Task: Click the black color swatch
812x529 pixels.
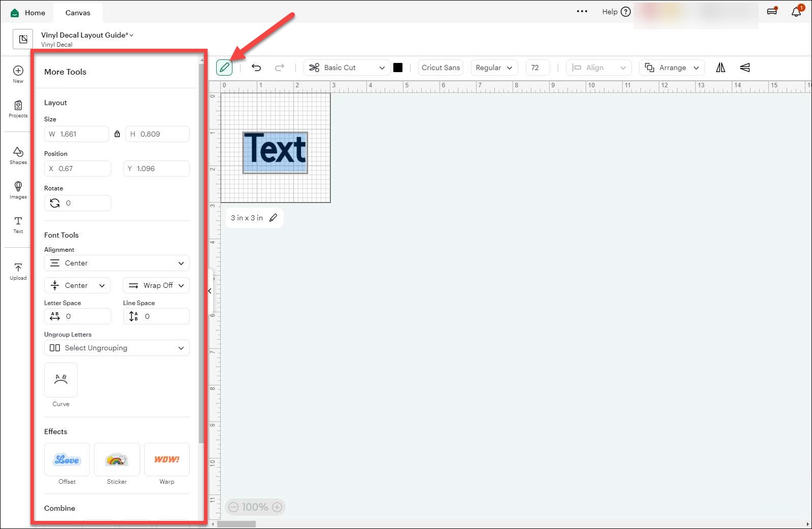Action: [x=398, y=68]
